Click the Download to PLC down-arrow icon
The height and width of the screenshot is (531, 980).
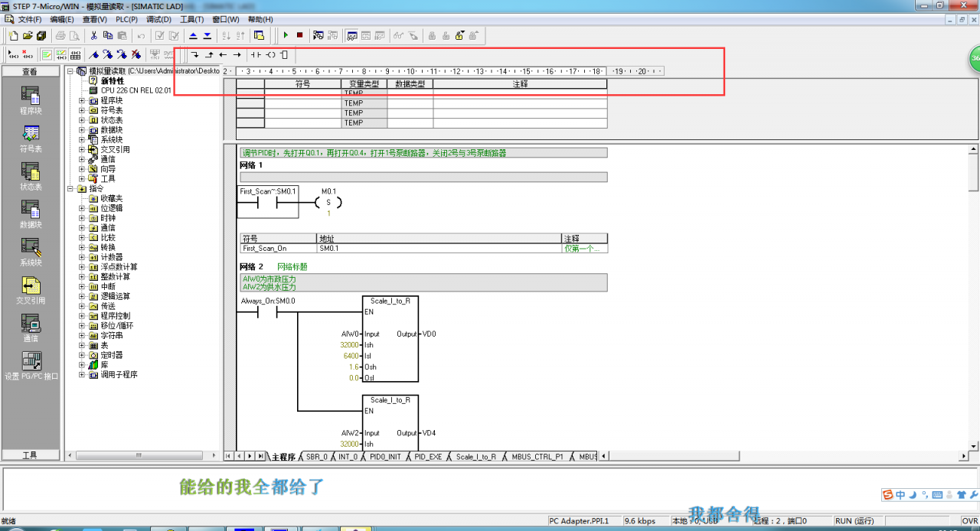click(207, 35)
